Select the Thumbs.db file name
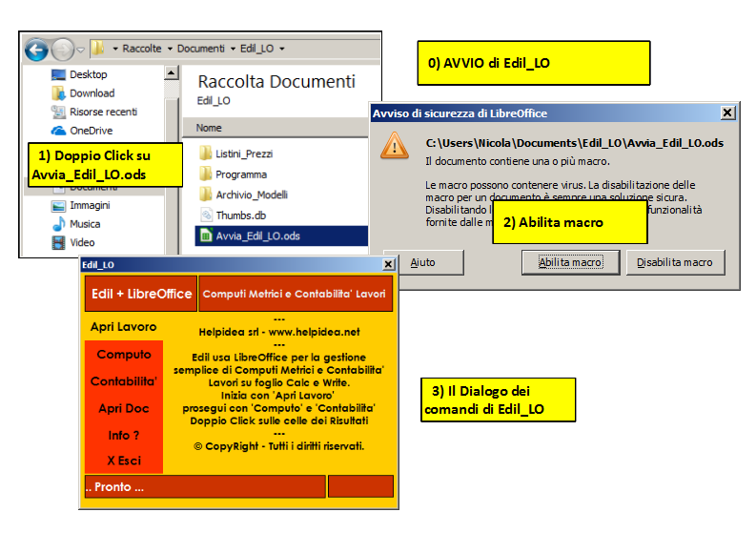The width and height of the screenshot is (756, 533). (x=240, y=215)
